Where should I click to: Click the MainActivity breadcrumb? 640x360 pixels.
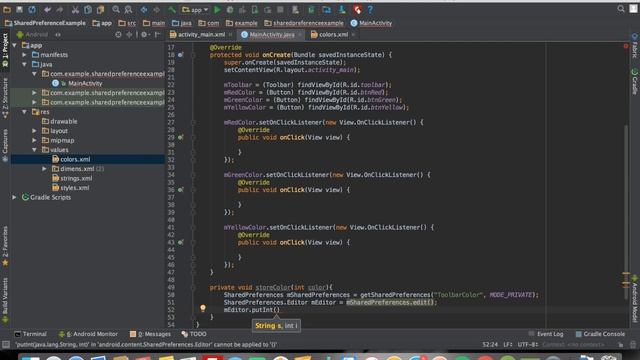371,23
